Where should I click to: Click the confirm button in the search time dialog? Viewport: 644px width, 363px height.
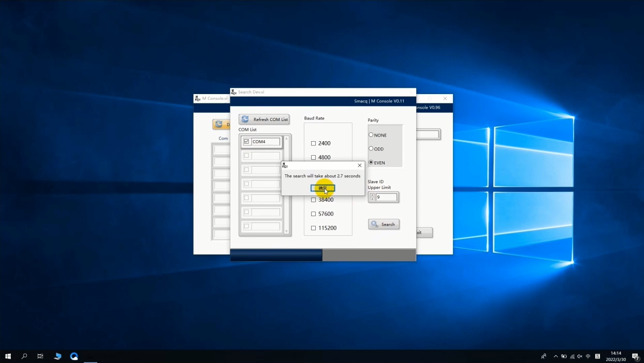tap(323, 188)
